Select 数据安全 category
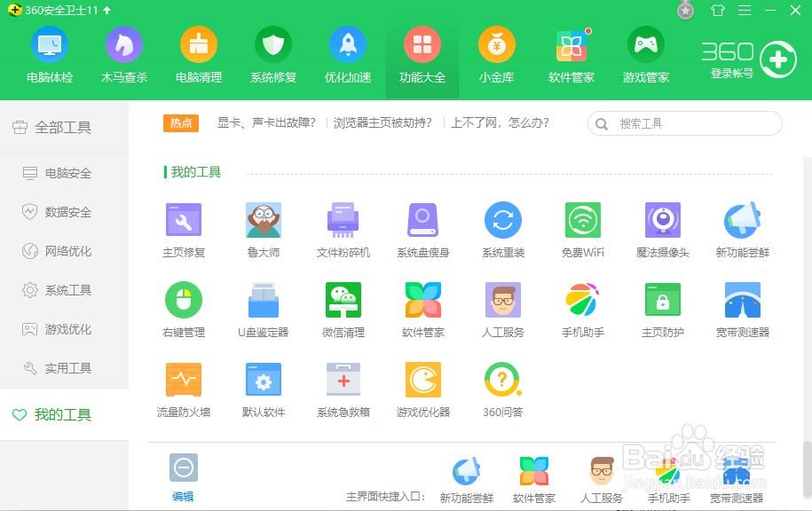 coord(64,212)
